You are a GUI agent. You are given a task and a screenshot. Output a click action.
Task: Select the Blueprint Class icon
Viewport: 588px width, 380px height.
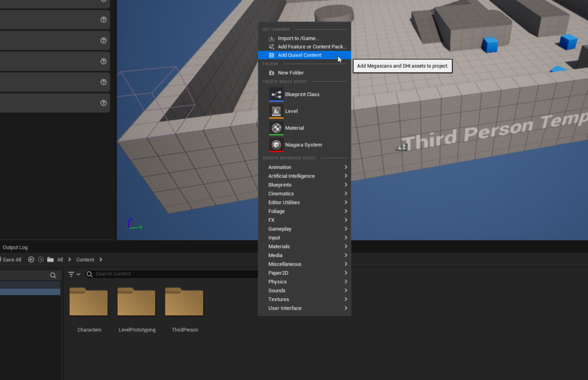point(277,94)
